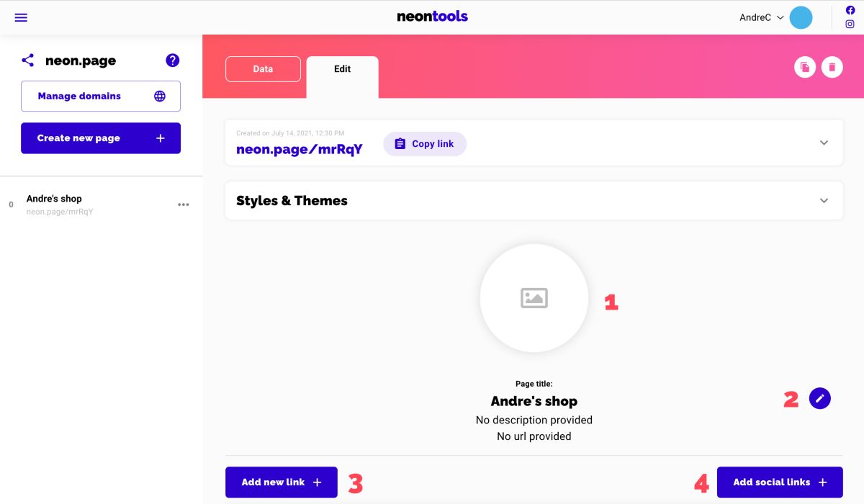
Task: Open the Facebook icon in the sidebar
Action: [849, 9]
